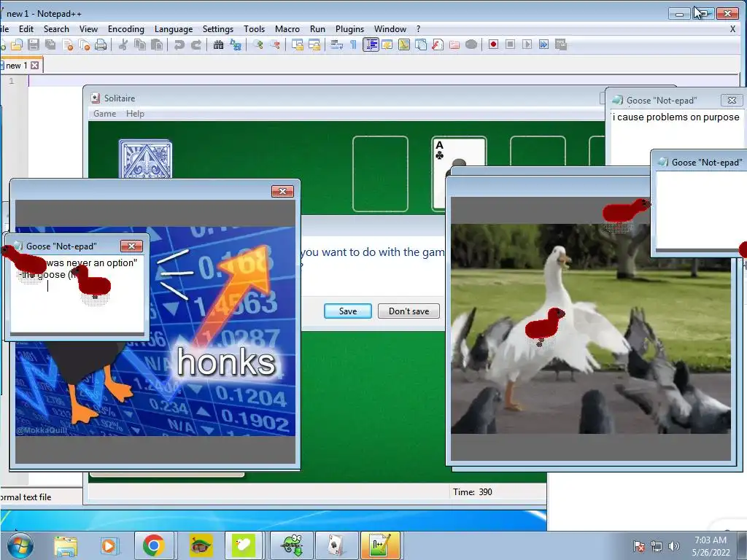Toggle Show All Characters pilcrow icon

tap(353, 44)
